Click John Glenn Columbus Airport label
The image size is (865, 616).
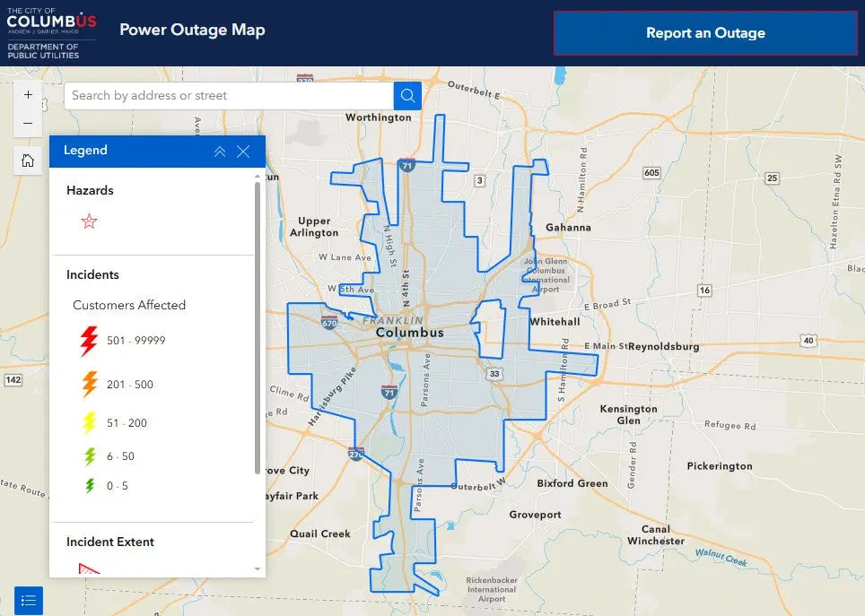(546, 274)
